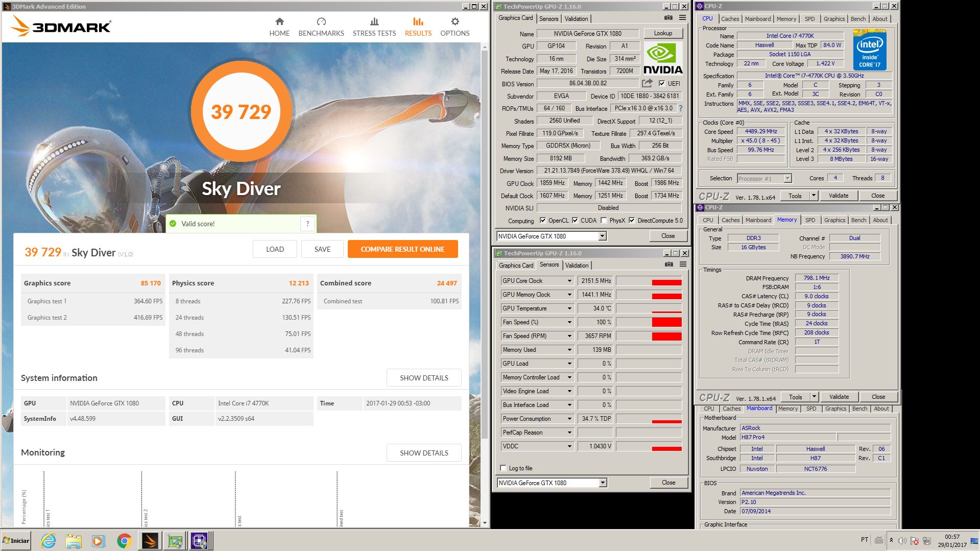Image resolution: width=980 pixels, height=551 pixels.
Task: Open SPD tab in top CPU-Z window
Action: [809, 19]
